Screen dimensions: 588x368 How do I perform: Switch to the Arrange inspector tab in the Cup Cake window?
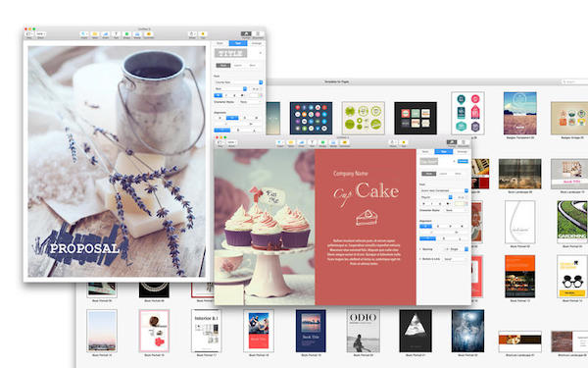[x=462, y=152]
